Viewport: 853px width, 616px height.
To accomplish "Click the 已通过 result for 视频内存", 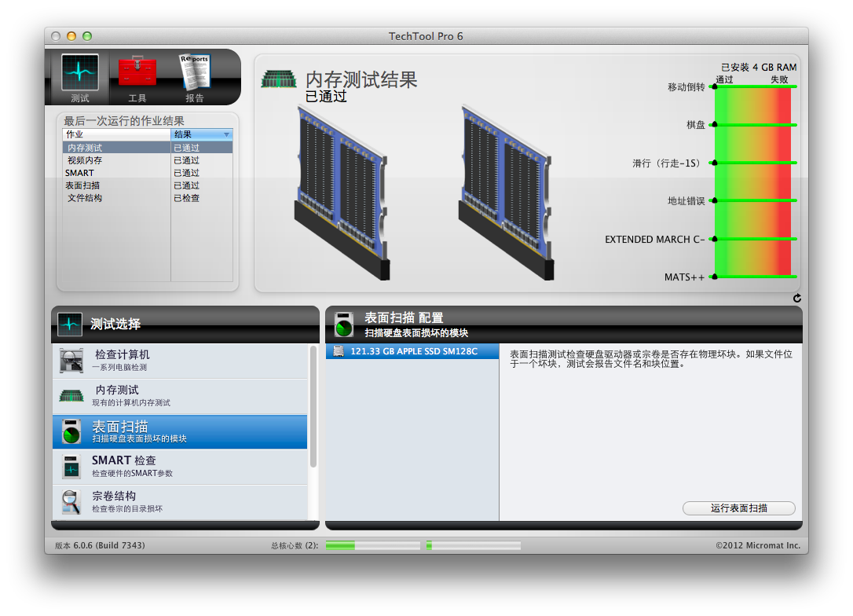I will tap(187, 160).
